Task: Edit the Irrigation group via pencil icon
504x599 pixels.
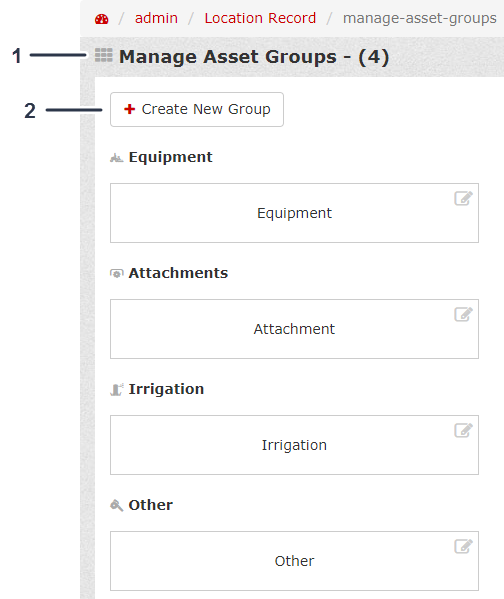Action: coord(463,430)
